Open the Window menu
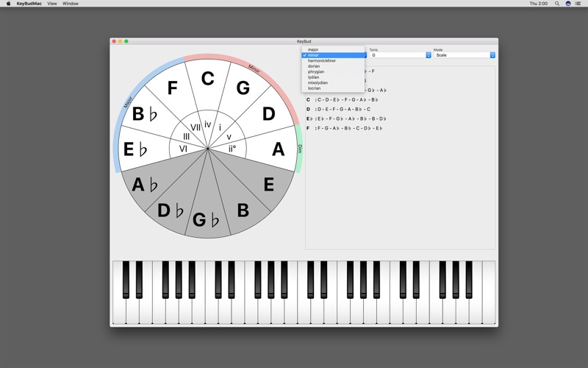Image resolution: width=588 pixels, height=368 pixels. [71, 4]
